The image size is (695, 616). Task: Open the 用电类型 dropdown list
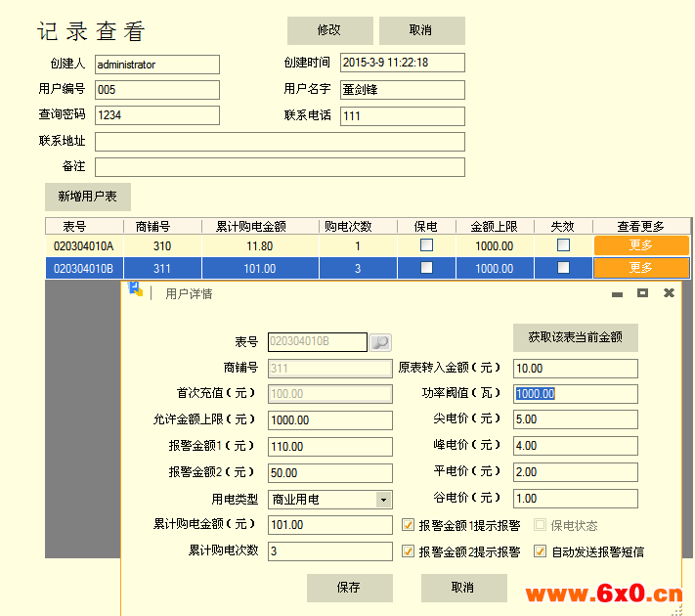(383, 500)
